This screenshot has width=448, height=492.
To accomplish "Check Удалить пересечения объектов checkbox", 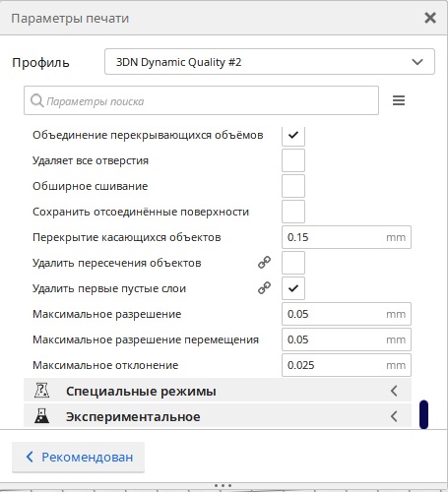I will pyautogui.click(x=293, y=263).
